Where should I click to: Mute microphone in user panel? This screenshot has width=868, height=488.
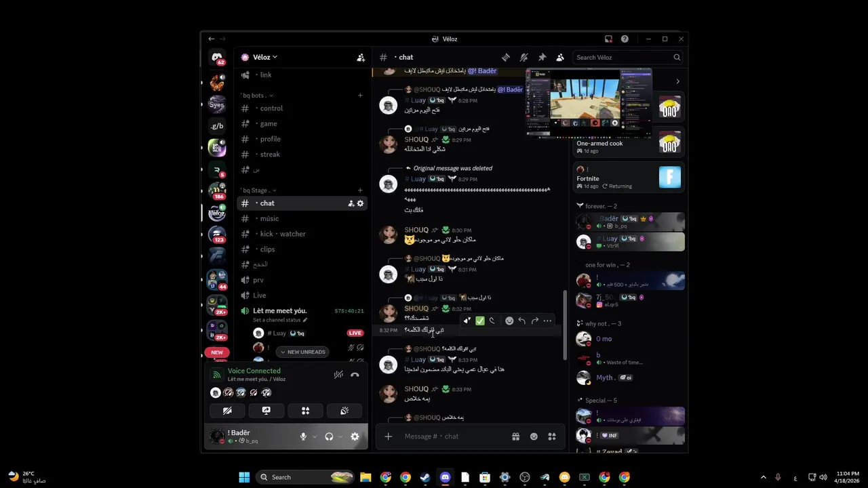coord(303,436)
